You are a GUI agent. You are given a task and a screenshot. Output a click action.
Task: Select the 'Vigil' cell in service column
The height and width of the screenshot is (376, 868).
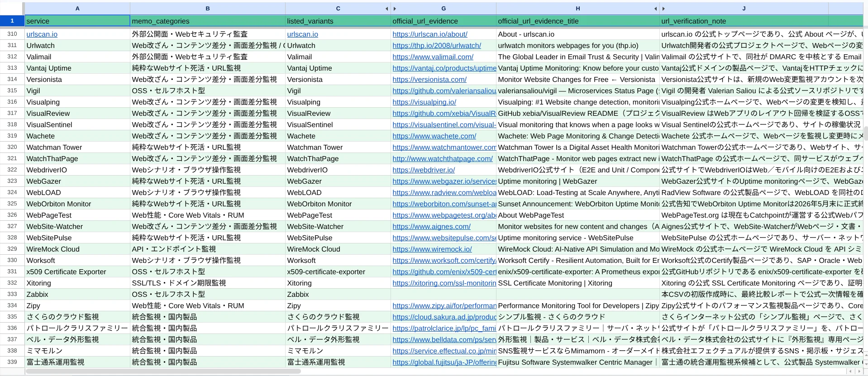(77, 90)
